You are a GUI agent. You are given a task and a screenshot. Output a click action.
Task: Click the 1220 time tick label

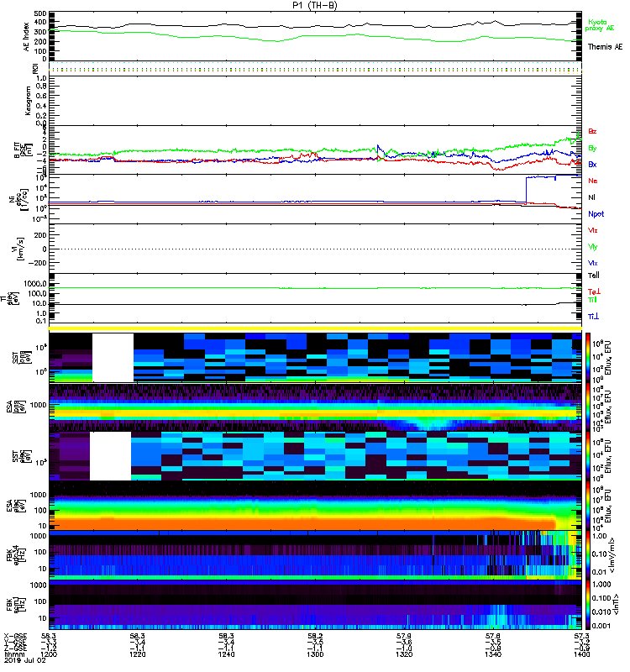(138, 654)
